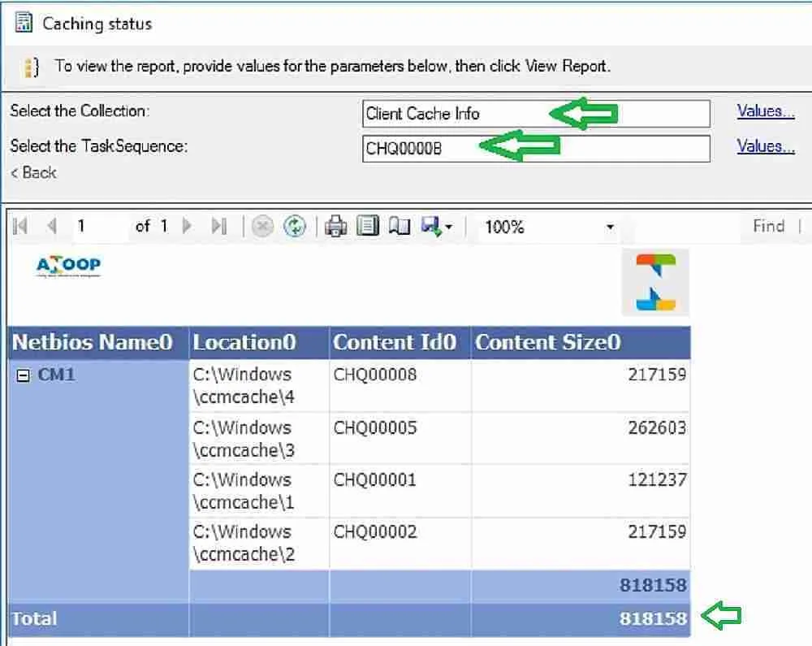Viewport: 812px width, 646px height.
Task: Refresh the report
Action: click(x=294, y=227)
